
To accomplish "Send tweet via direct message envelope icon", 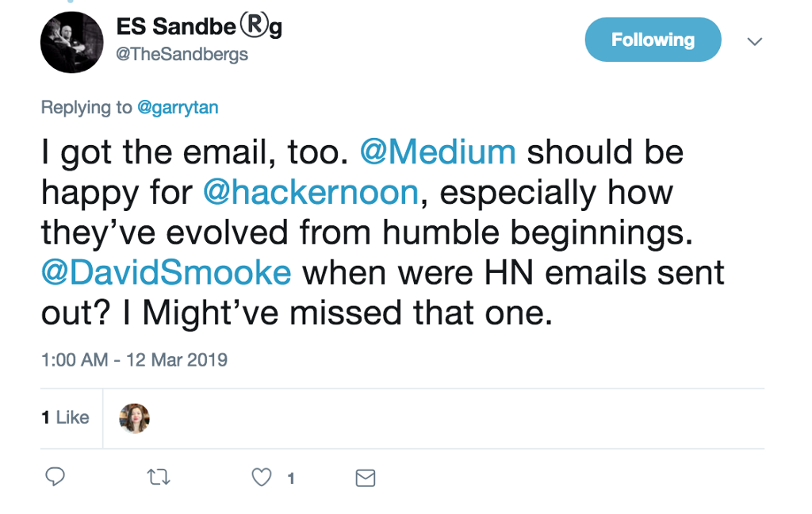I will [365, 478].
